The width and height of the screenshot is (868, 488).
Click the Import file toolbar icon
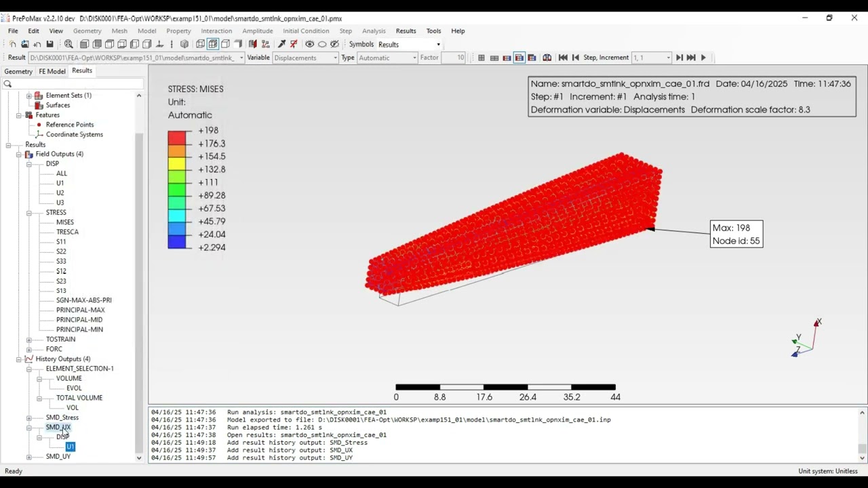(x=37, y=44)
